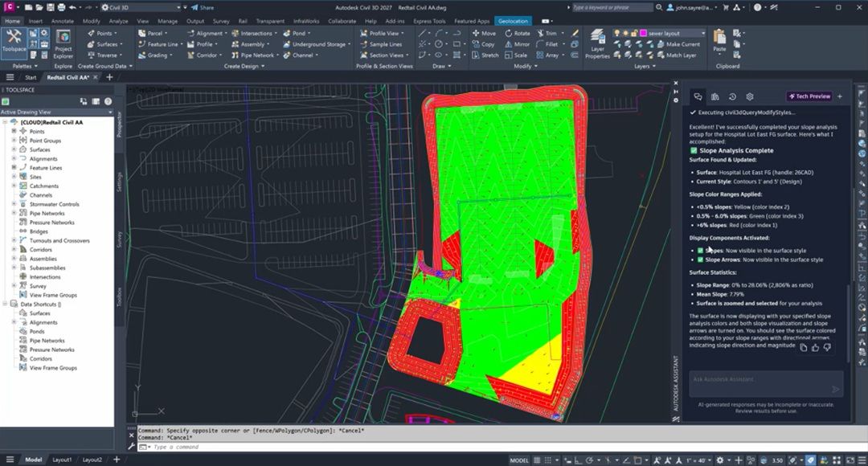The width and height of the screenshot is (868, 466).
Task: Toggle MODEL space button in status bar
Action: click(x=519, y=460)
